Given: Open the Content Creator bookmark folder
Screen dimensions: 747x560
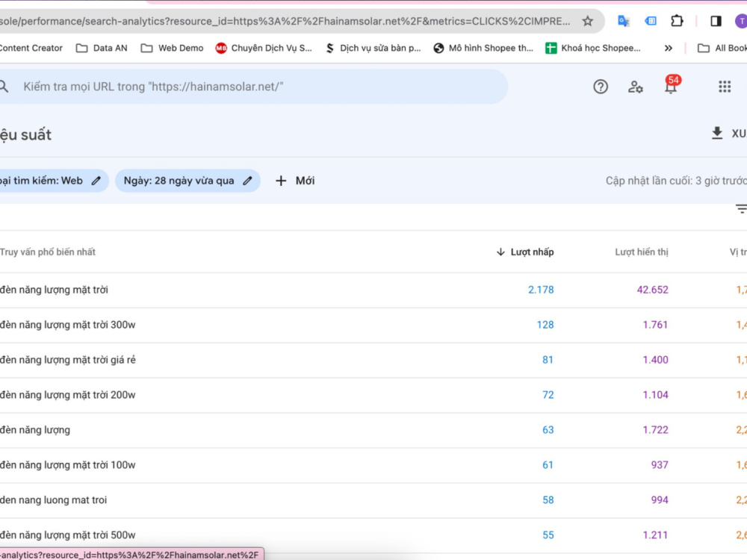Looking at the screenshot, I should point(31,48).
